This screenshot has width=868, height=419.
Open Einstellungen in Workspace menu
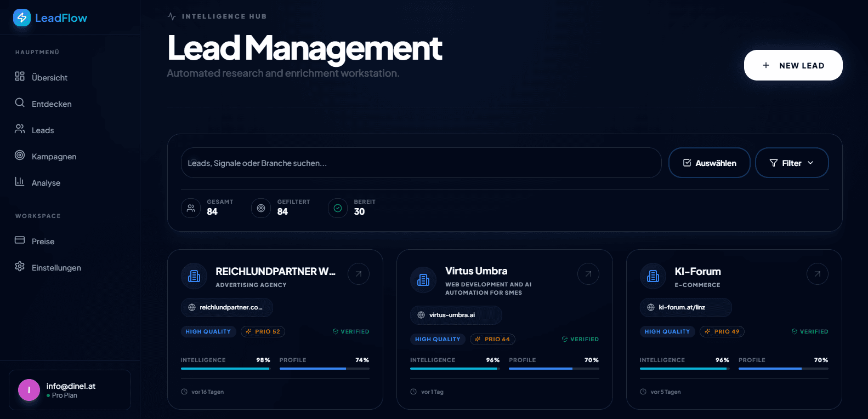click(70, 267)
